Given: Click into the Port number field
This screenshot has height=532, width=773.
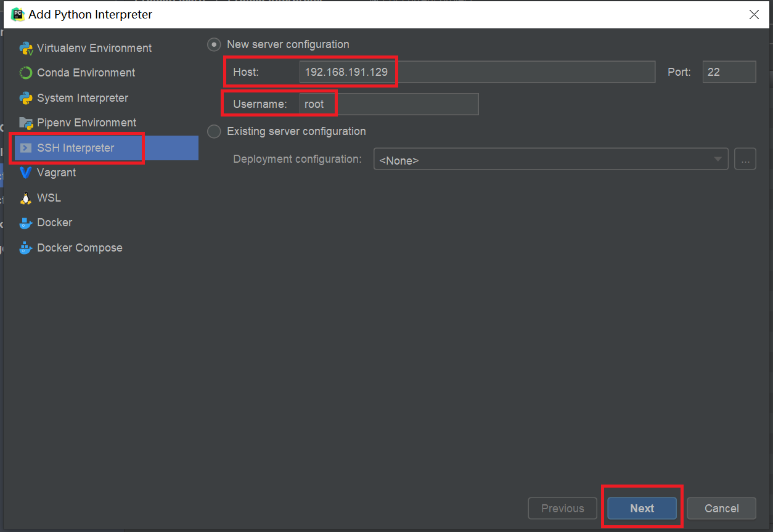Looking at the screenshot, I should [x=729, y=72].
